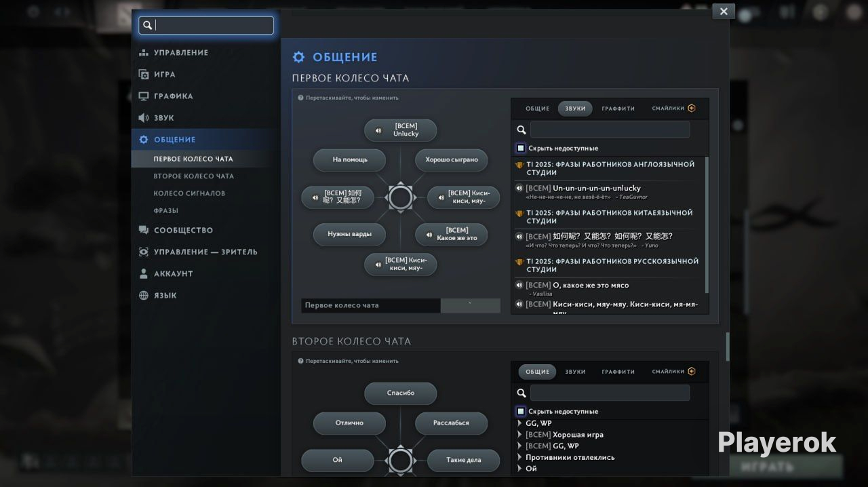
Task: Close the settings window with X
Action: 724,12
